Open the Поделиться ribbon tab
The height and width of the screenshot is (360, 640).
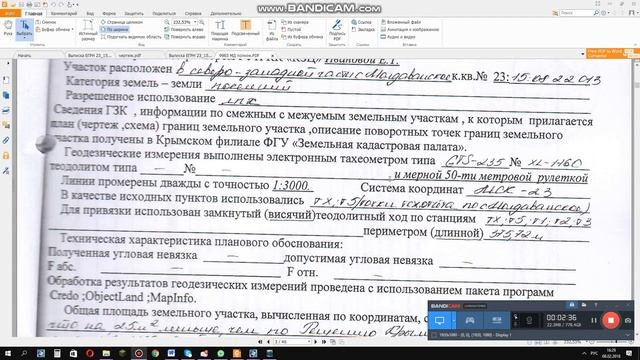[x=164, y=13]
